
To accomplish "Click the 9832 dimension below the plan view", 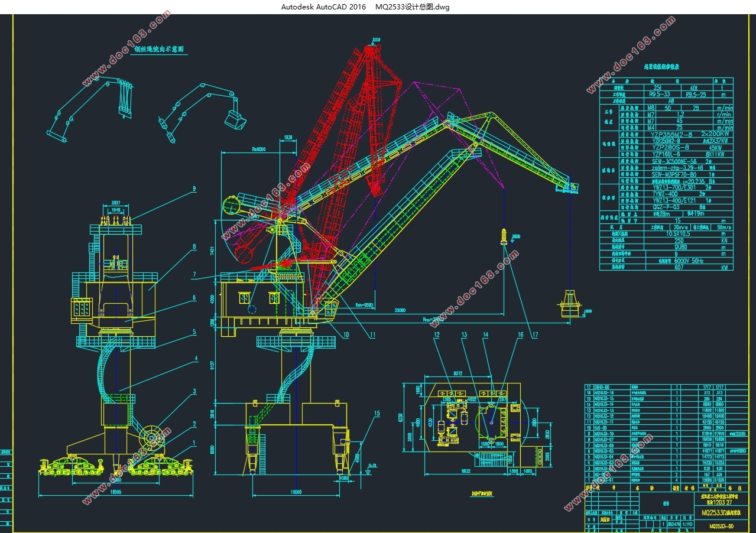I will click(466, 471).
